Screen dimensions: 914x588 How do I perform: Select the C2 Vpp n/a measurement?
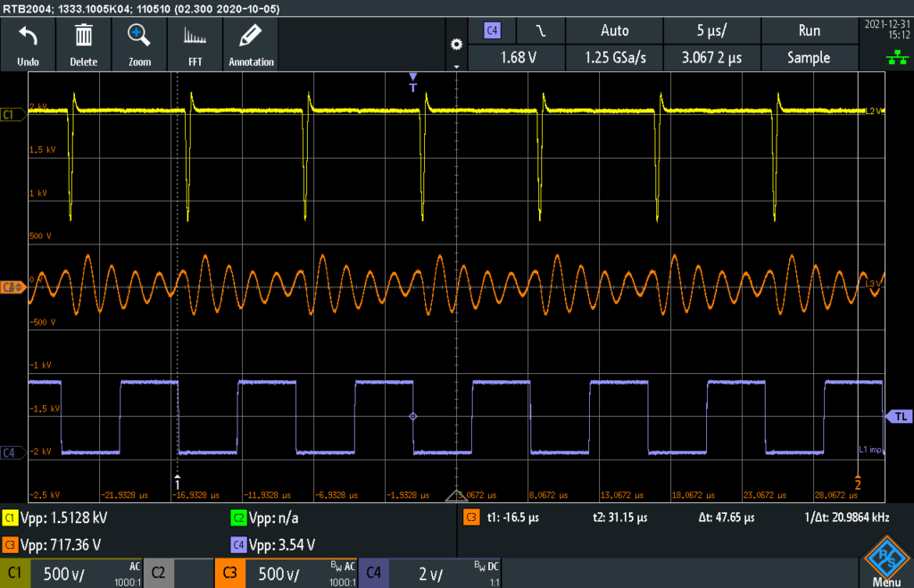click(264, 518)
